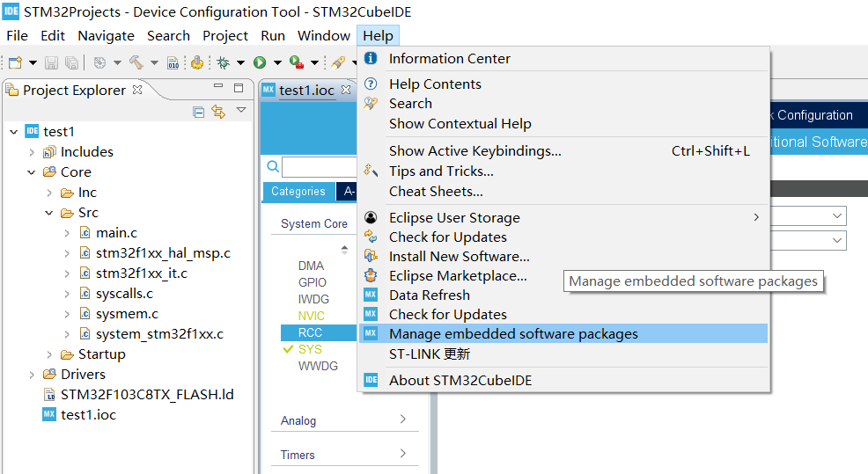Expand the Inc folder
This screenshot has width=868, height=474.
tap(49, 193)
